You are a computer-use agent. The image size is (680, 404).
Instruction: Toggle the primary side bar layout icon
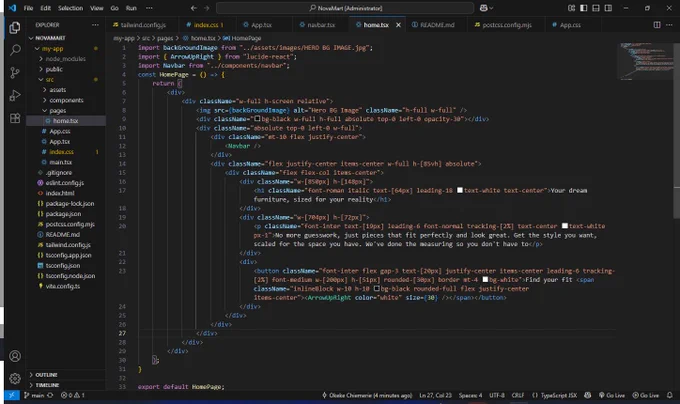584,8
